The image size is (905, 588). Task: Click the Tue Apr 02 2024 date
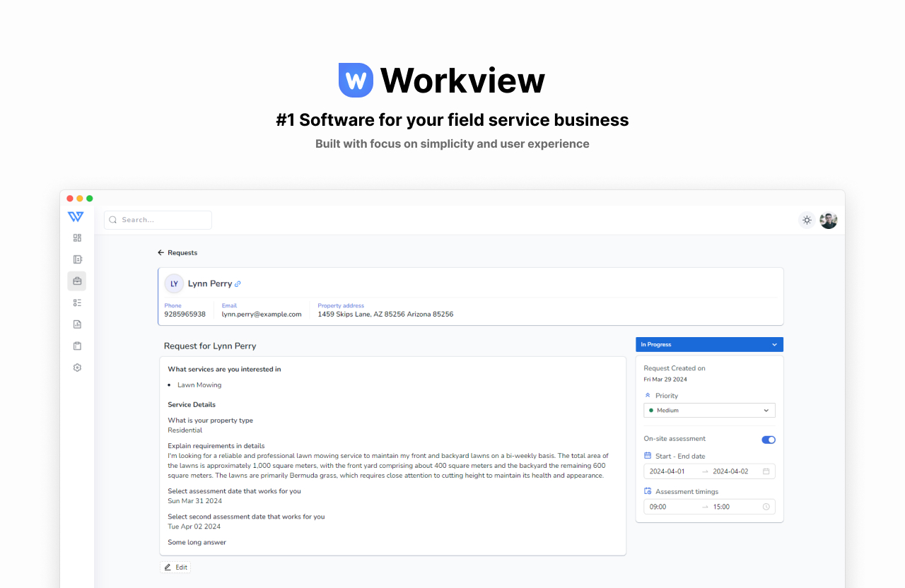coord(194,527)
